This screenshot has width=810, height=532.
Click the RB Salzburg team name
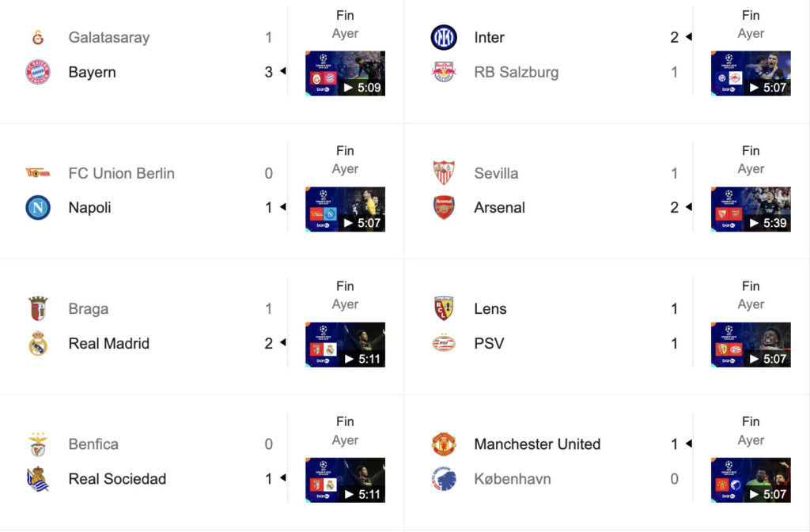tap(516, 72)
